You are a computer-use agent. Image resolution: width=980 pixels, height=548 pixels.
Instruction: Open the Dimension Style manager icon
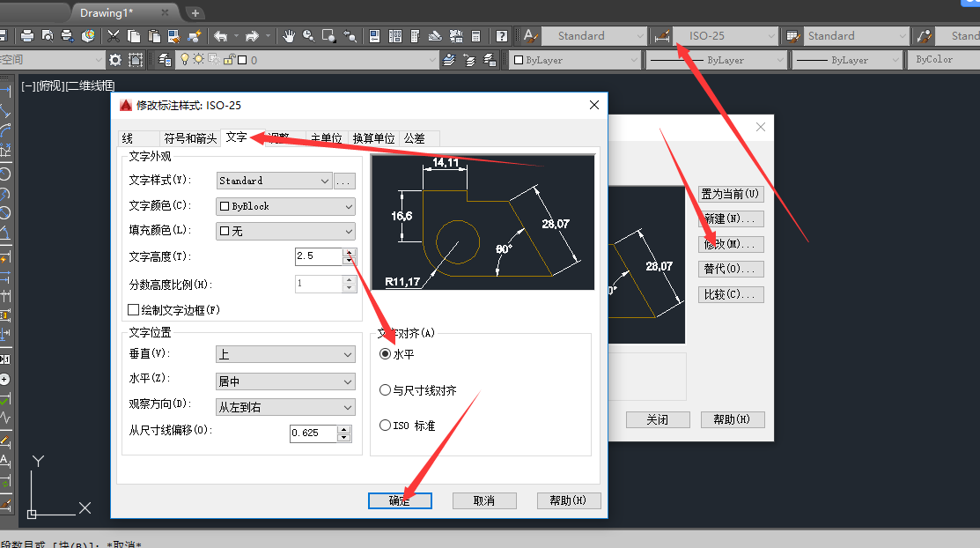[662, 35]
